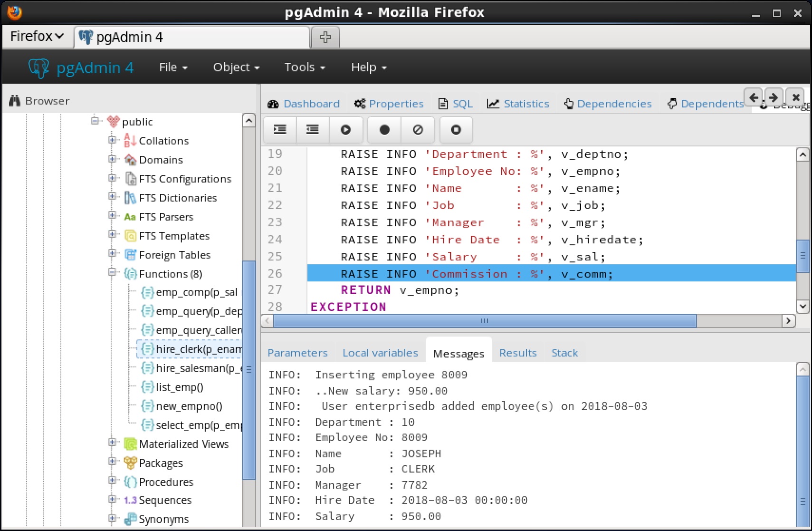Clear all breakpoints with the crossed-circle icon
This screenshot has width=812, height=531.
click(x=418, y=130)
